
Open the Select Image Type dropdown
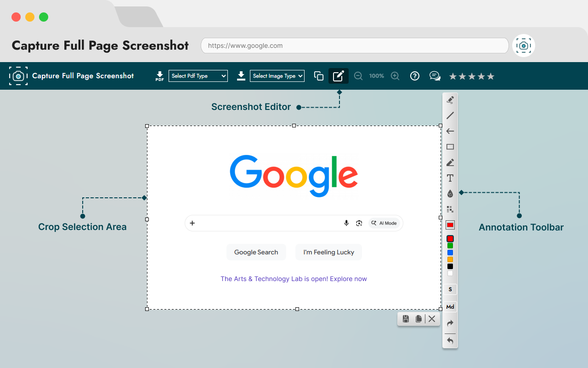(277, 76)
